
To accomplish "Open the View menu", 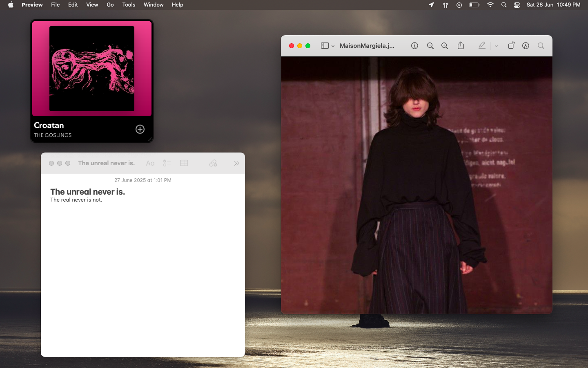I will [x=92, y=5].
